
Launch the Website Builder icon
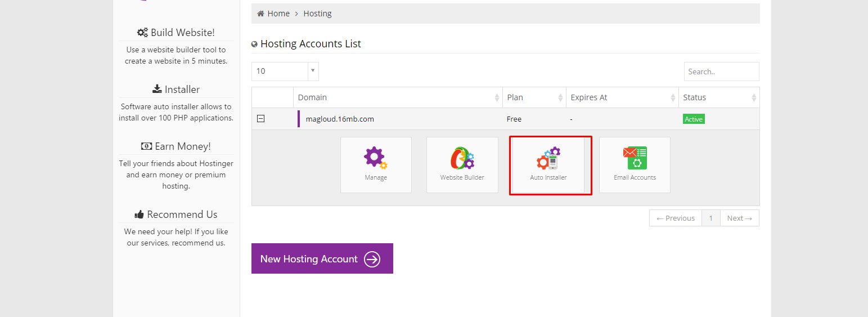[x=462, y=158]
